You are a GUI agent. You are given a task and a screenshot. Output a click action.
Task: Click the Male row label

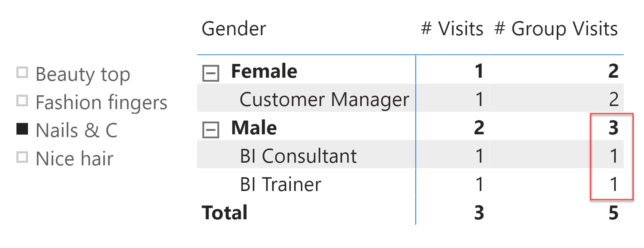point(254,128)
